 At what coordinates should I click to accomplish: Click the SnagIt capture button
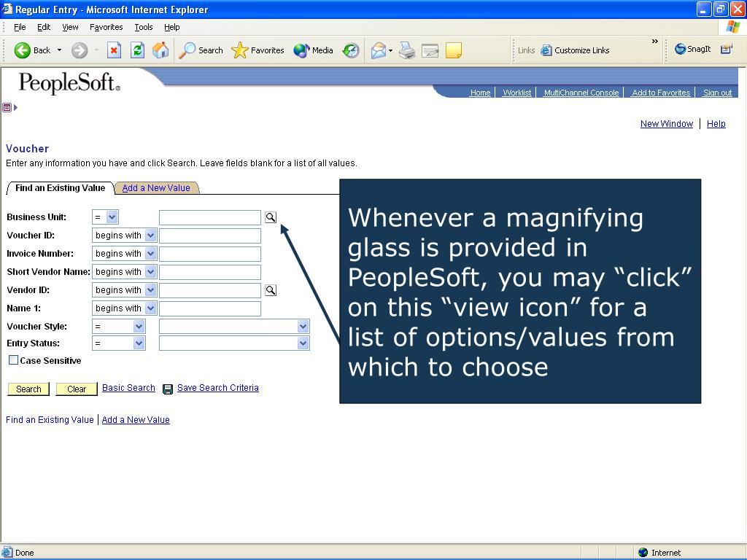coord(692,49)
